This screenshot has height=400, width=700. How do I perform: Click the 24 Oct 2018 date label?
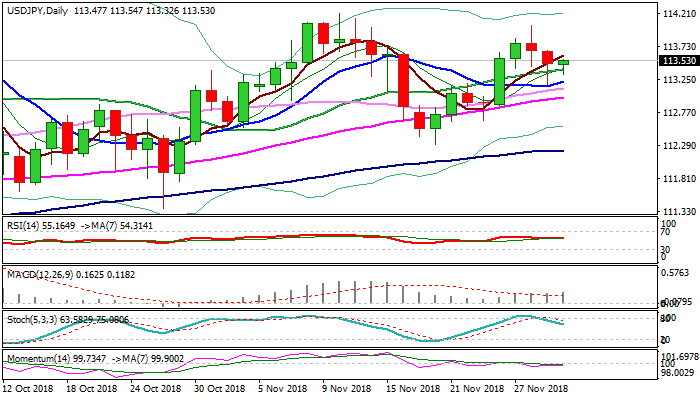tap(158, 388)
